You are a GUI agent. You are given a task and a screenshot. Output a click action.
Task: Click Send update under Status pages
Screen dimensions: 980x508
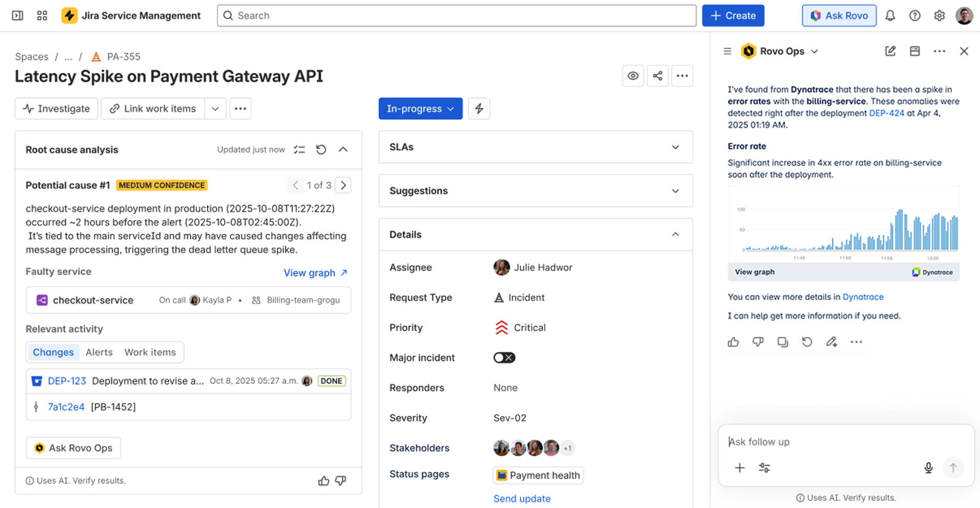point(522,499)
